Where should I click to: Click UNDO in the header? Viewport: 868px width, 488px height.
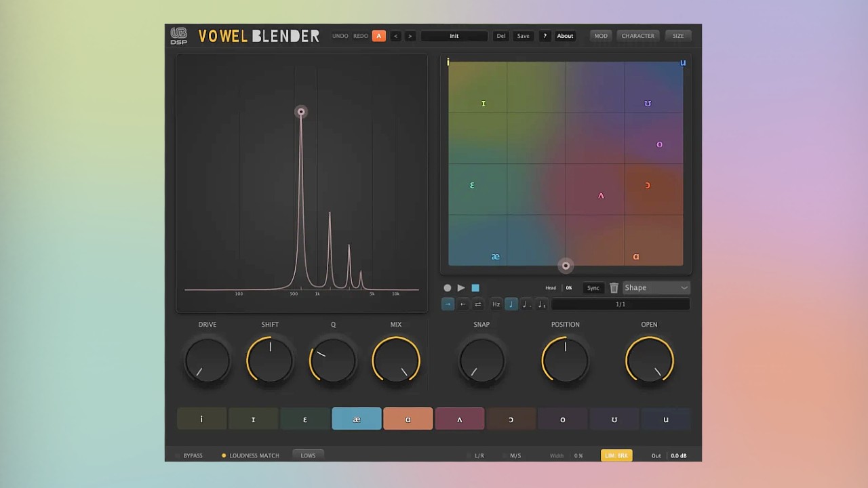[340, 36]
